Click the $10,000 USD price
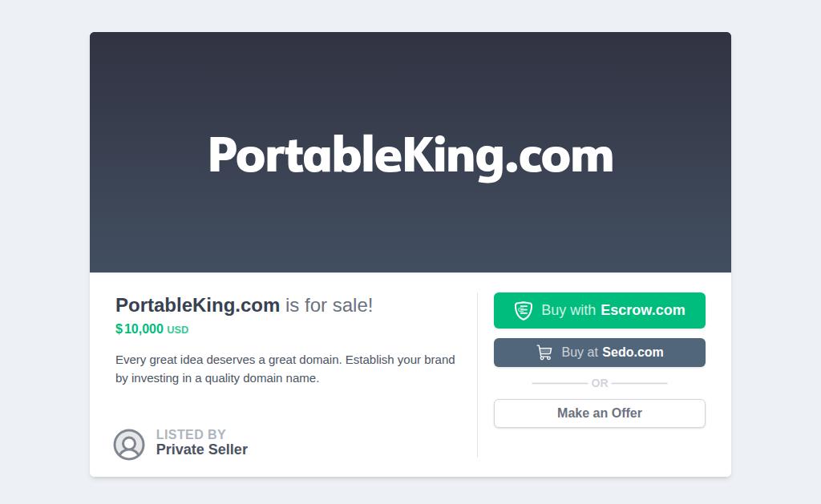Image resolution: width=821 pixels, height=504 pixels. point(152,329)
